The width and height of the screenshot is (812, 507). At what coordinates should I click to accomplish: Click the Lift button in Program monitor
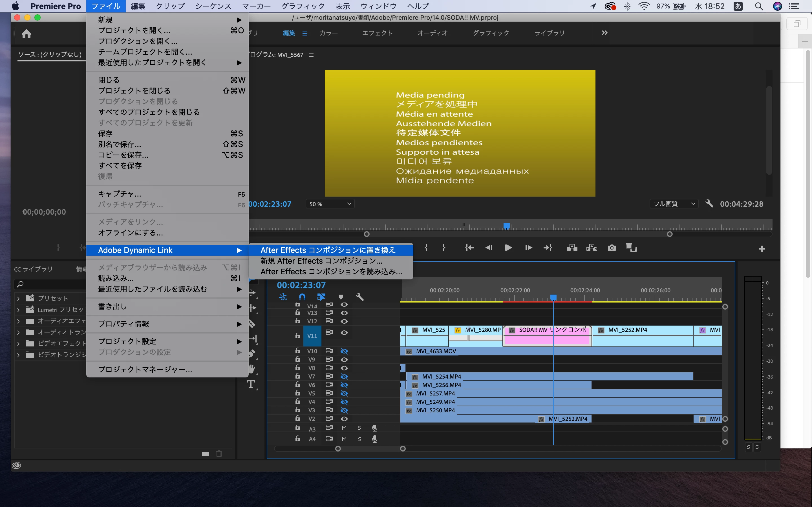click(x=572, y=248)
